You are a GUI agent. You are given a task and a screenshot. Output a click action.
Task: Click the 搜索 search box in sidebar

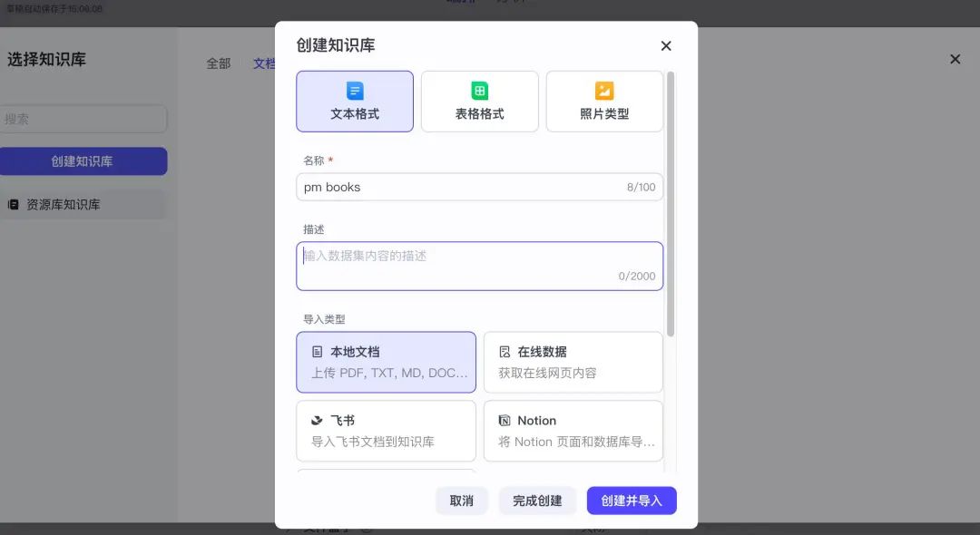[x=84, y=118]
